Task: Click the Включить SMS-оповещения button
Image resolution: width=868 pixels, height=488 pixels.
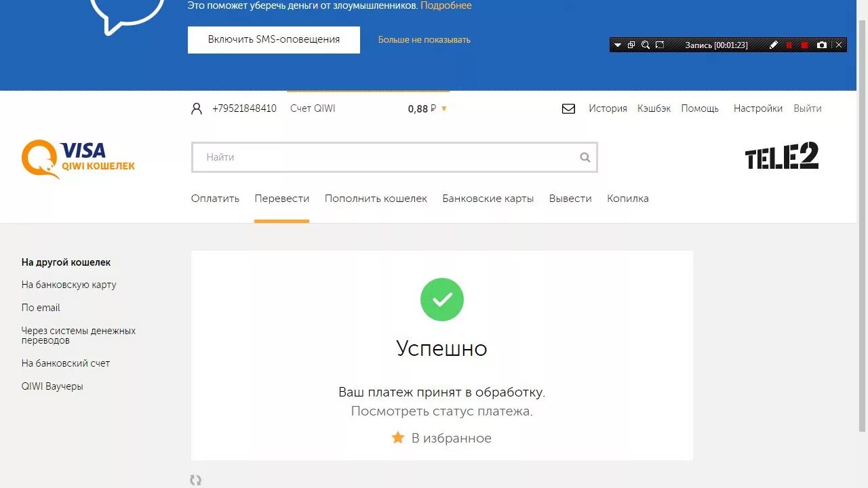Action: 274,40
